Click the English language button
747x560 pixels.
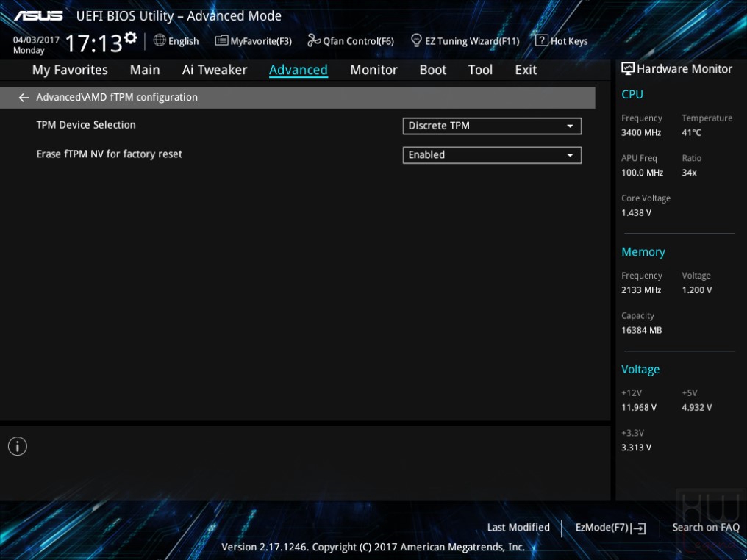(x=176, y=41)
